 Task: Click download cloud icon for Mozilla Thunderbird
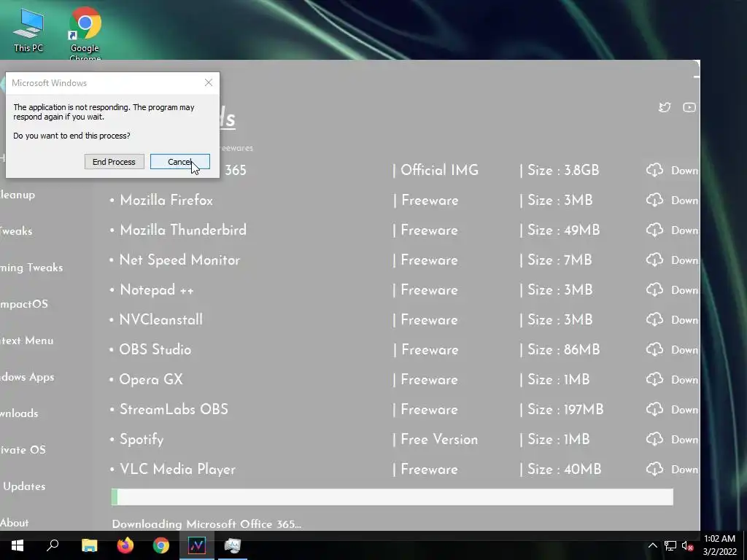pyautogui.click(x=654, y=230)
